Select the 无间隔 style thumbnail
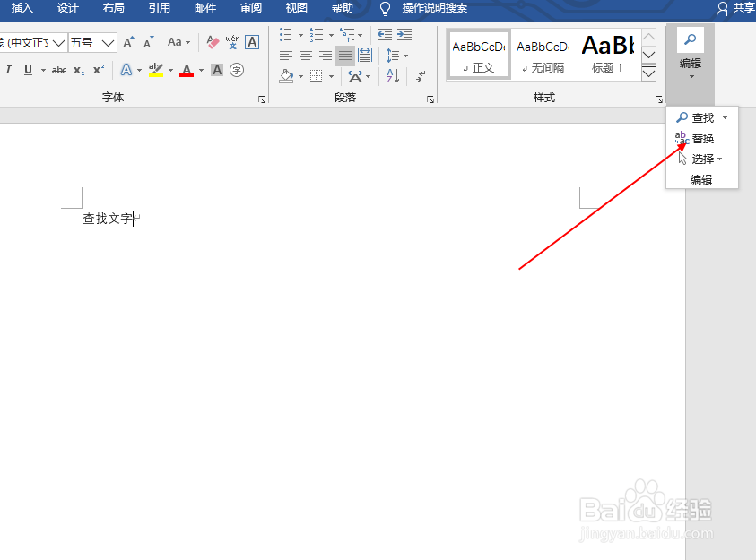The width and height of the screenshot is (756, 560). [x=543, y=55]
